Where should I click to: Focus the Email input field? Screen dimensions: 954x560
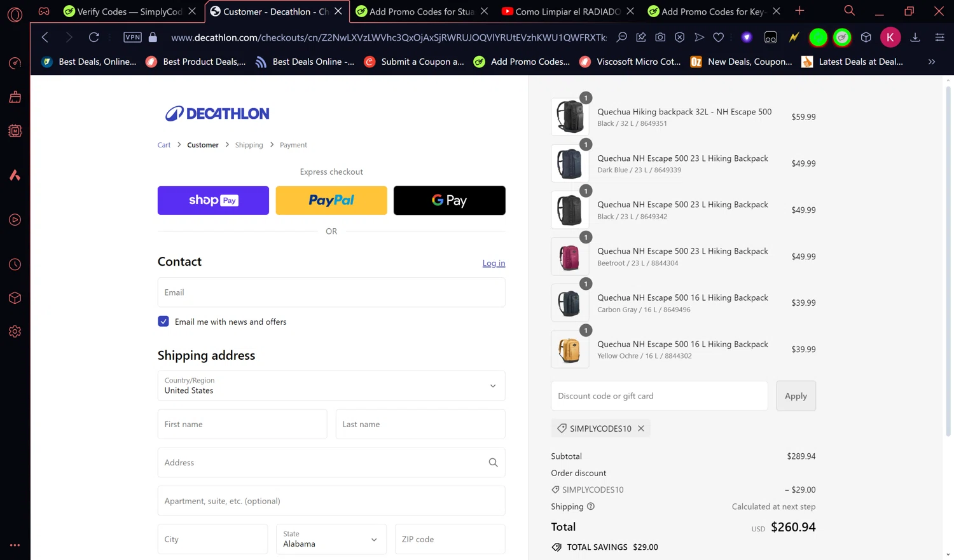(331, 292)
